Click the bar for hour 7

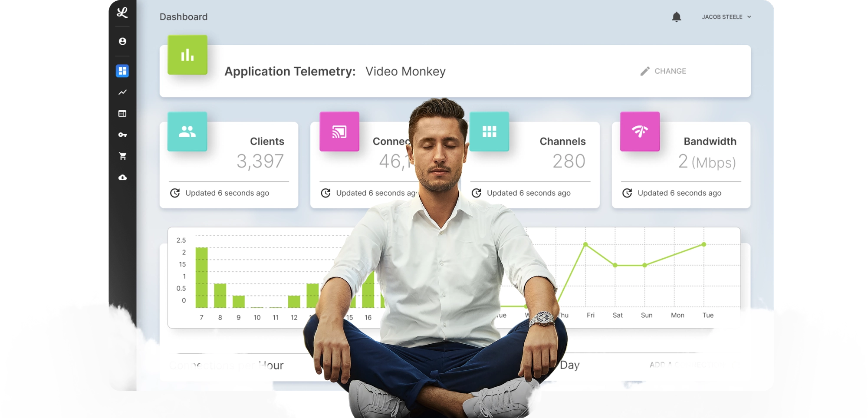[201, 277]
